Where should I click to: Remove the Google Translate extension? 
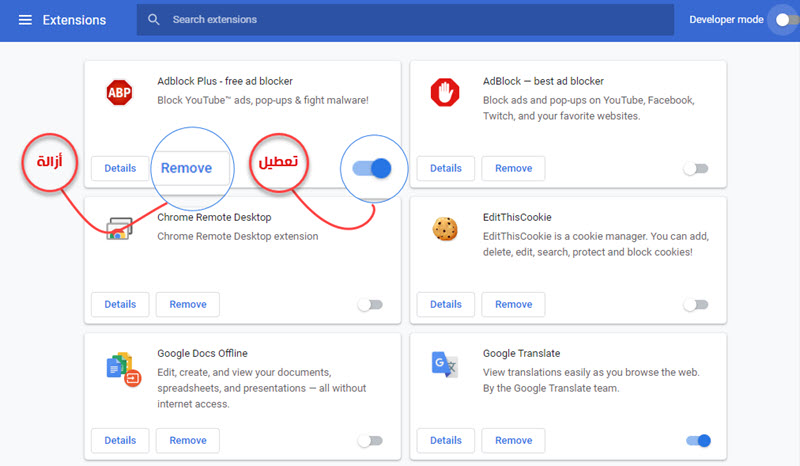point(513,440)
